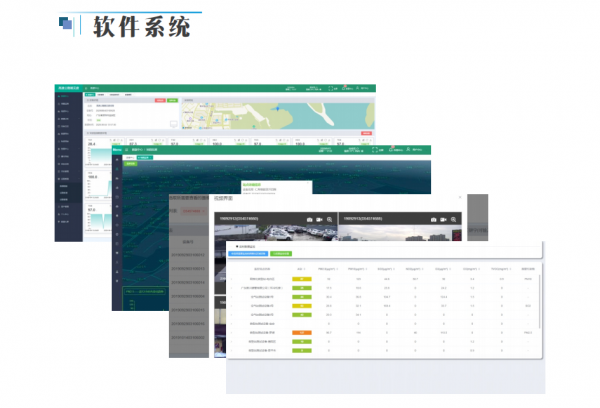Viewport: 600px width, 408px height.
Task: Click the magnifier zoom icon on the right video
Action: pyautogui.click(x=453, y=218)
